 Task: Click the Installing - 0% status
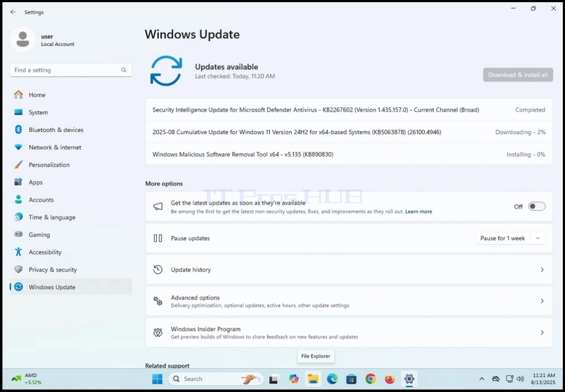click(526, 154)
